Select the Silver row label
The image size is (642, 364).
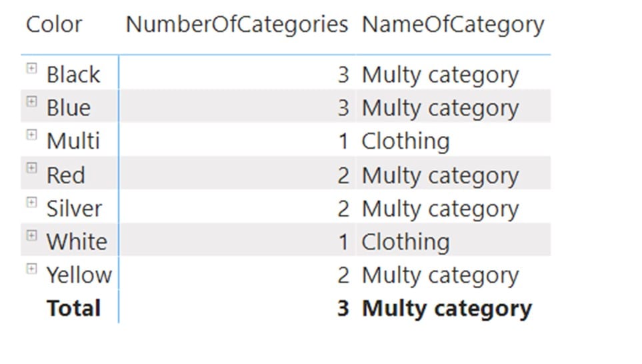point(74,209)
